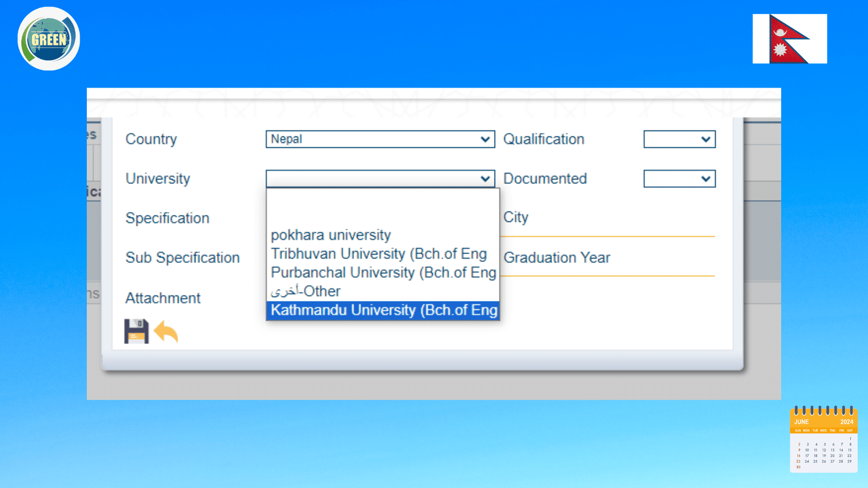The image size is (868, 488).
Task: Click the Green globe logo
Action: tap(49, 39)
